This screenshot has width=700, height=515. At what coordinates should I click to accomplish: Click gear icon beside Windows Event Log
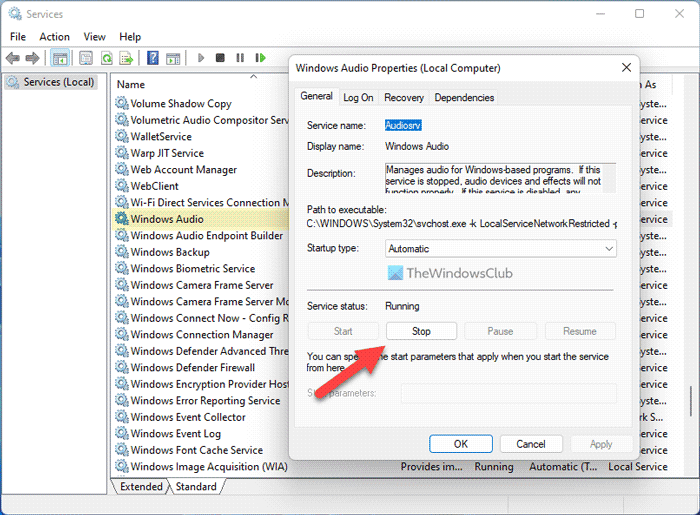122,433
